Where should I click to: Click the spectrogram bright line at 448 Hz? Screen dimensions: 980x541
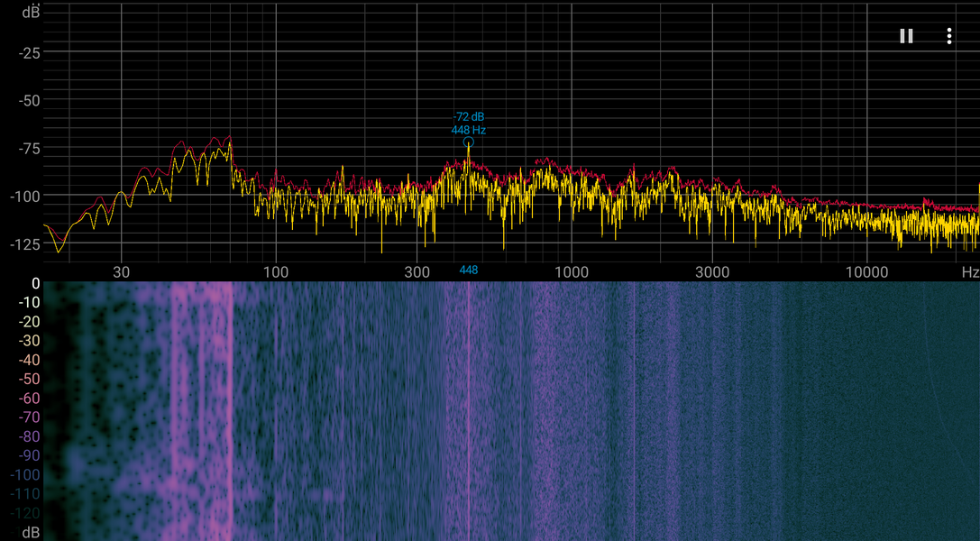coord(468,411)
